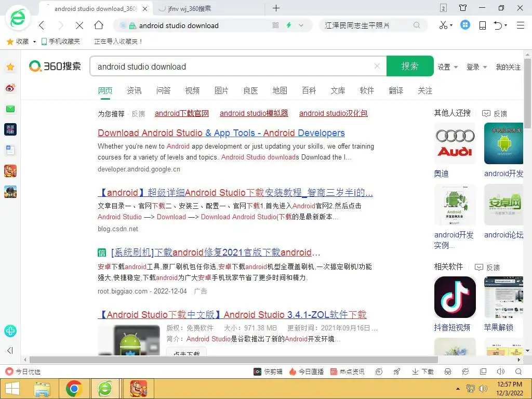The height and width of the screenshot is (399, 532).
Task: Stop page loading with the X button
Action: (x=79, y=25)
